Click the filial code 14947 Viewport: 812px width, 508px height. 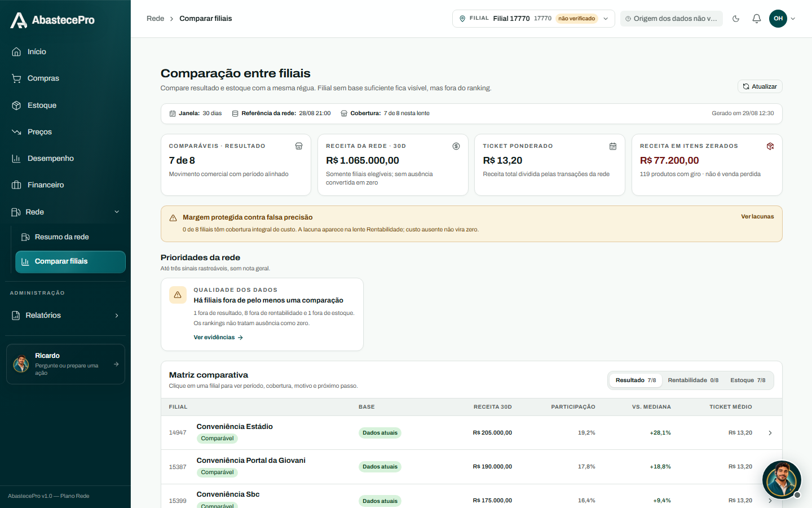click(178, 433)
